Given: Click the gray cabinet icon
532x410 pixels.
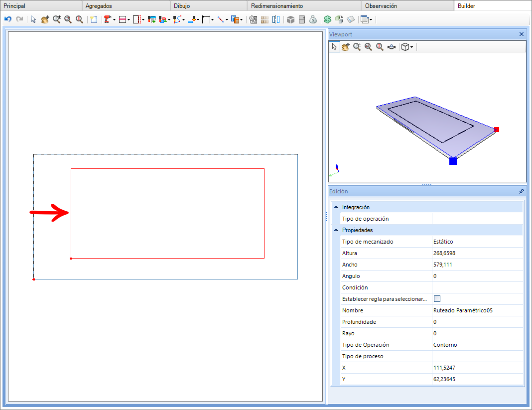Looking at the screenshot, I should (x=302, y=19).
